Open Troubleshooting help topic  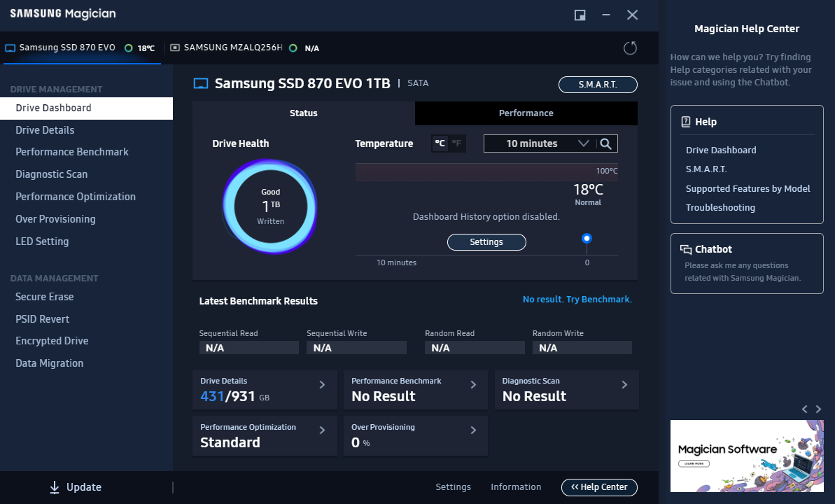[720, 208]
